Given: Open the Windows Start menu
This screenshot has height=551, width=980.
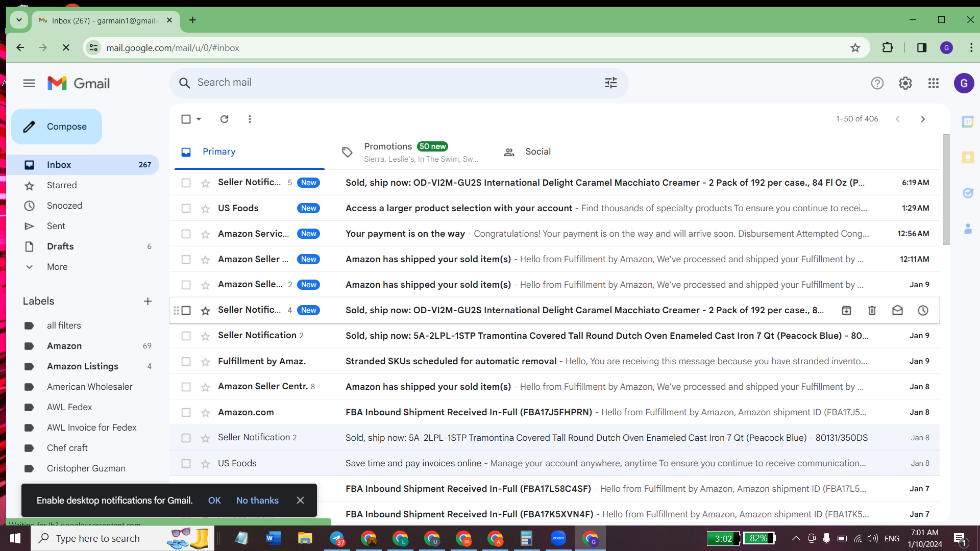Looking at the screenshot, I should (x=15, y=538).
